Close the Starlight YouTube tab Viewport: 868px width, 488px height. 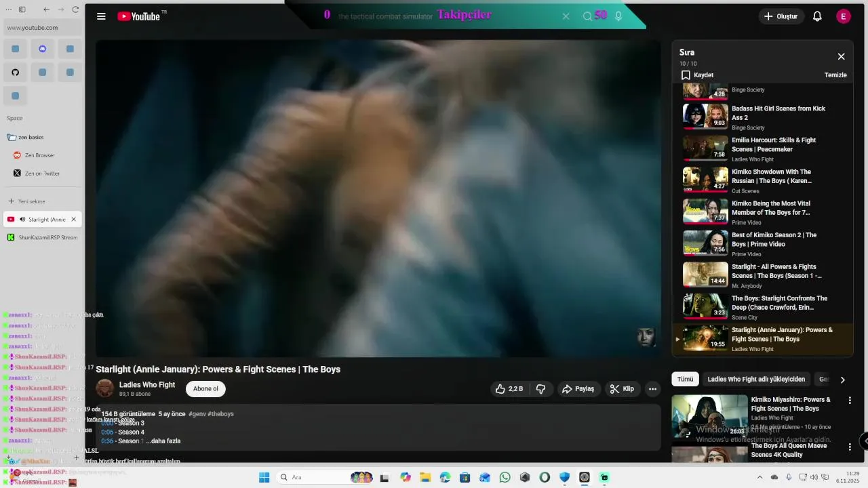(x=73, y=220)
